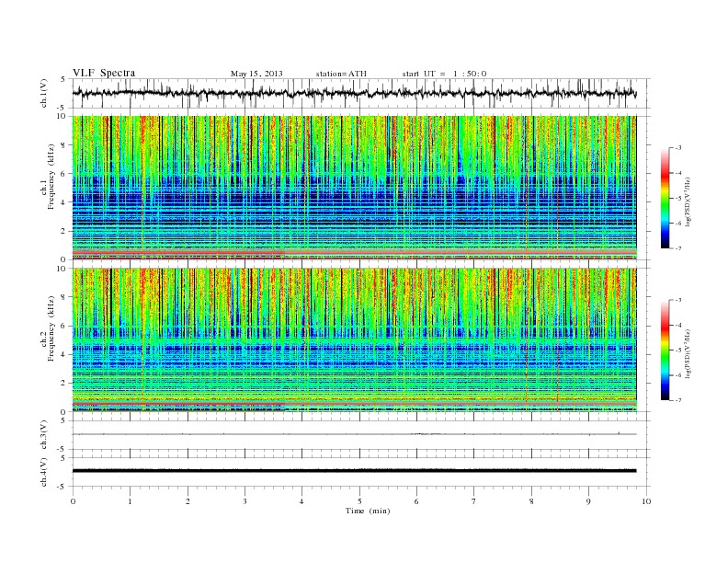The height and width of the screenshot is (563, 728).
Task: Click the ch.4 thick black signal trace
Action: coord(354,471)
